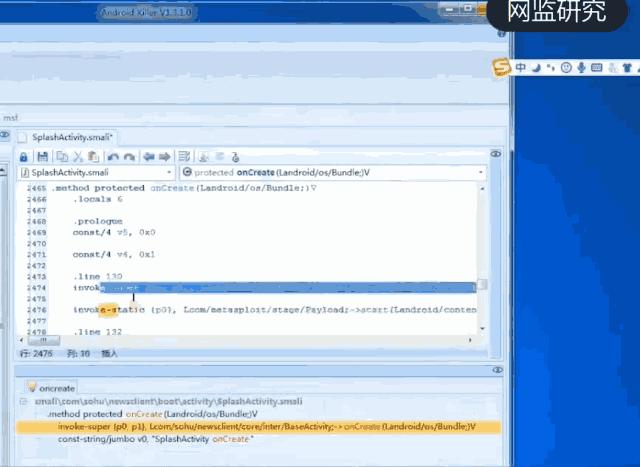Viewport: 640px width, 467px height.
Task: Click the down arrow of the editor's vertical scrollbar
Action: click(482, 329)
